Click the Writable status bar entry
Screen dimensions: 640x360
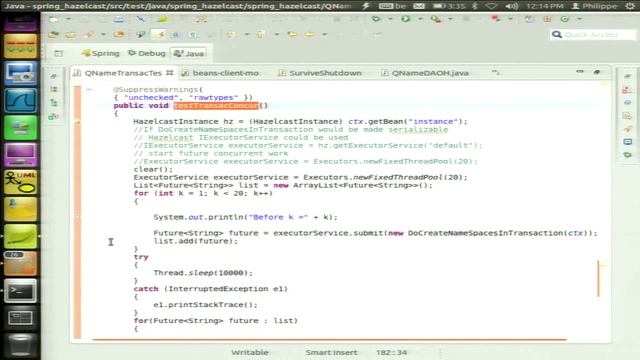pyautogui.click(x=250, y=352)
